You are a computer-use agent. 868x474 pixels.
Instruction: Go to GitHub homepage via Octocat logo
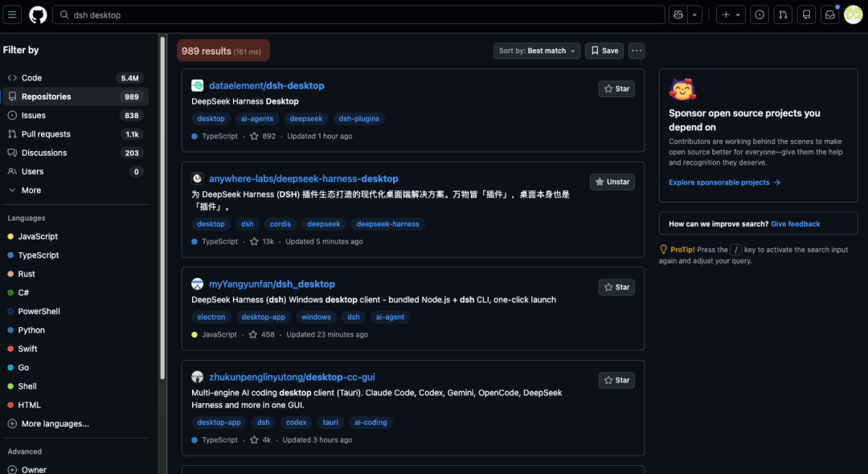(x=38, y=15)
